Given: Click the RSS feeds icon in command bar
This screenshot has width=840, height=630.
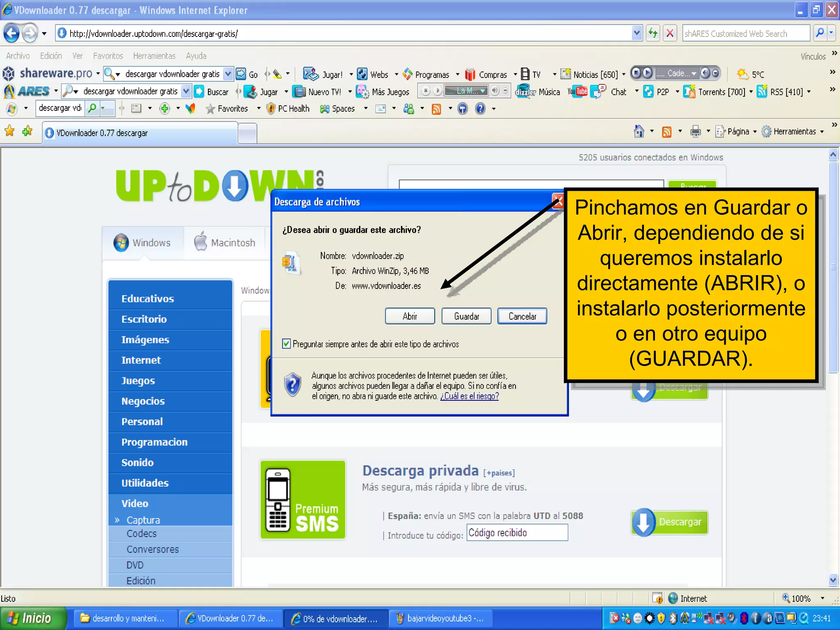Looking at the screenshot, I should (x=667, y=132).
